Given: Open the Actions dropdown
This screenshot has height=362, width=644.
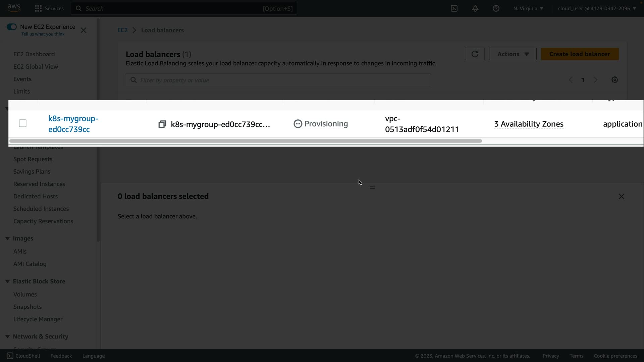Looking at the screenshot, I should point(513,54).
